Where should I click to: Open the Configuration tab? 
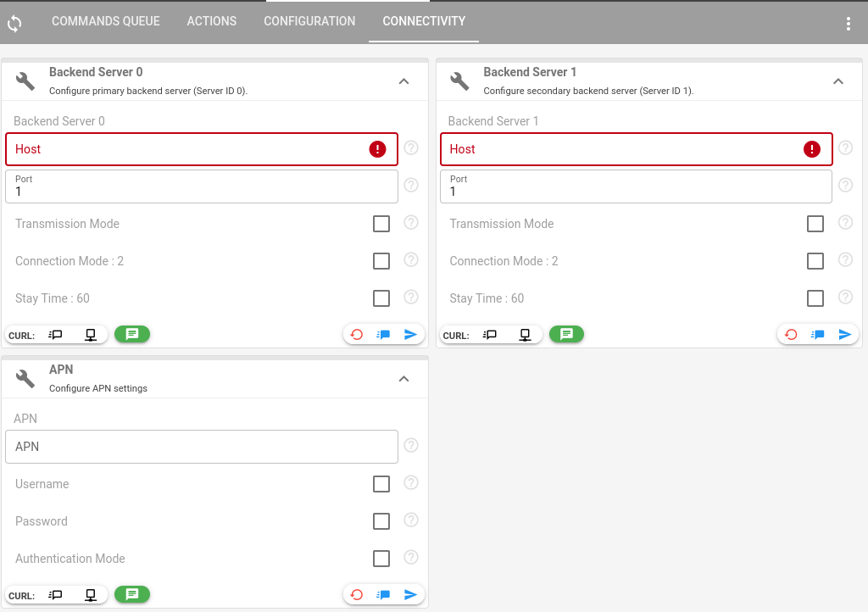(309, 21)
